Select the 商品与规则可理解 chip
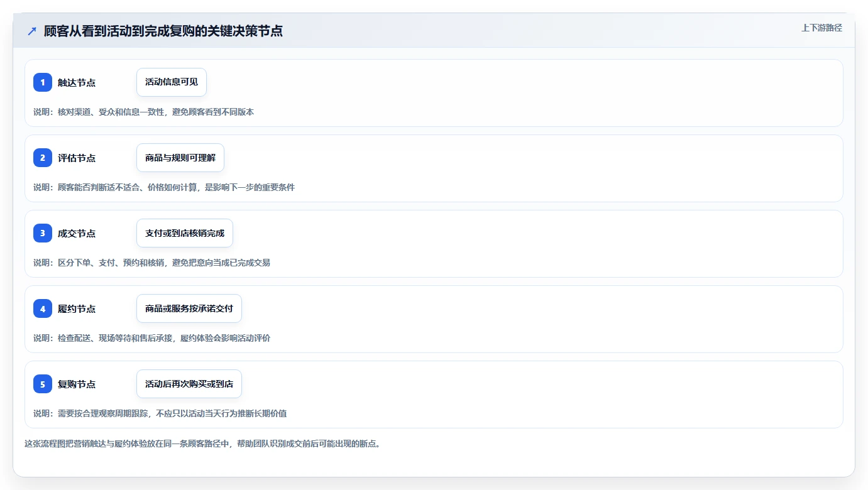 point(180,158)
